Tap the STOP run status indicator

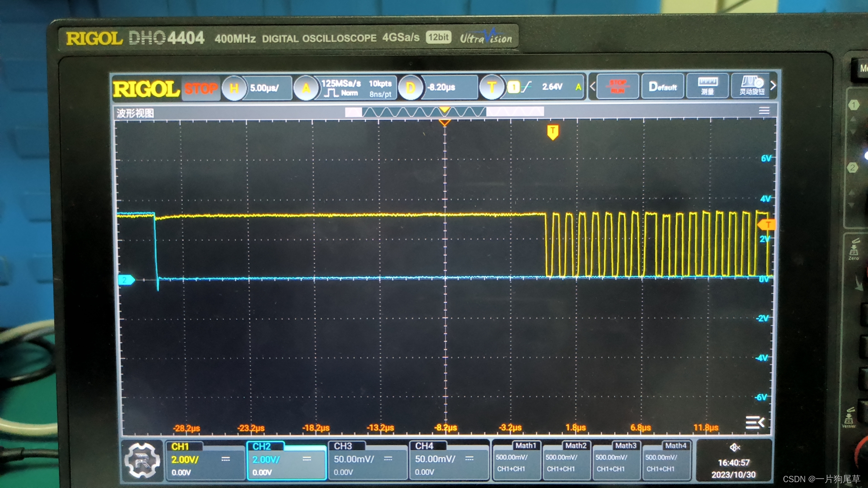coord(201,88)
